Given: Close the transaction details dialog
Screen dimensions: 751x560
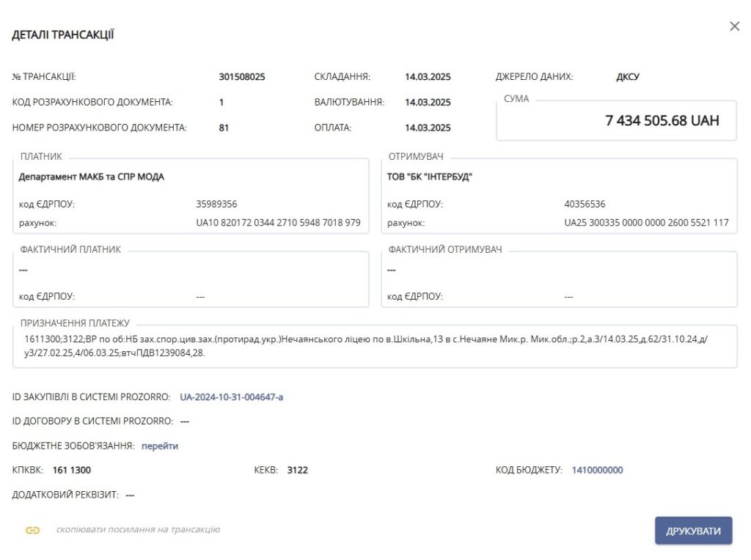Looking at the screenshot, I should tap(734, 26).
